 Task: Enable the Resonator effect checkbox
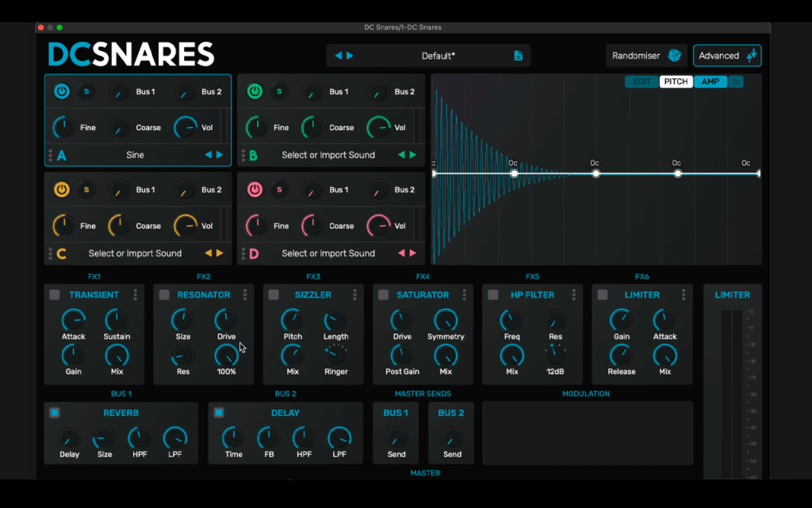164,295
